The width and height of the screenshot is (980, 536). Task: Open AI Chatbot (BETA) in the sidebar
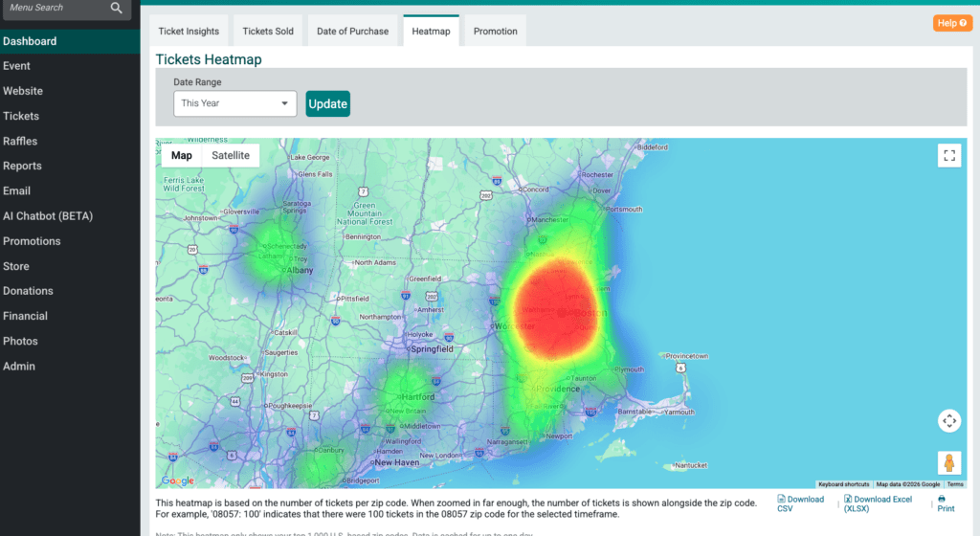[70, 215]
